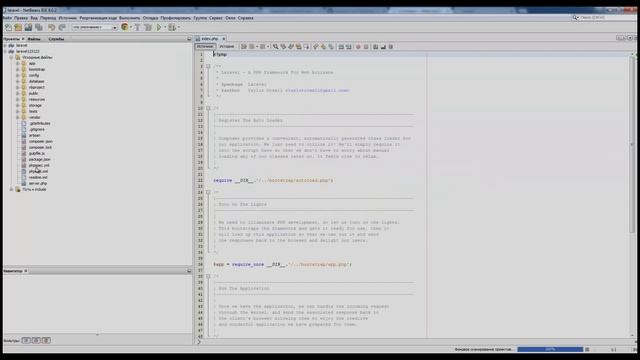Screen dimensions: 640x360
Task: Open the Правка menu
Action: pos(21,18)
